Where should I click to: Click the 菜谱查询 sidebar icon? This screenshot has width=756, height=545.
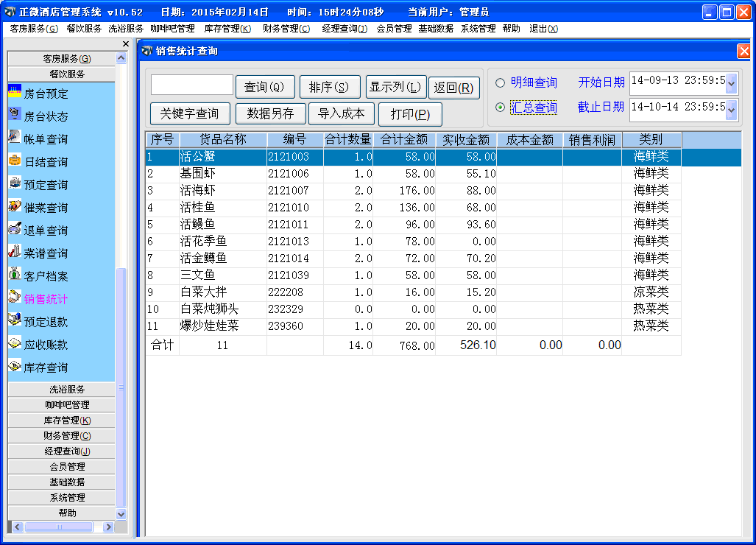click(15, 252)
